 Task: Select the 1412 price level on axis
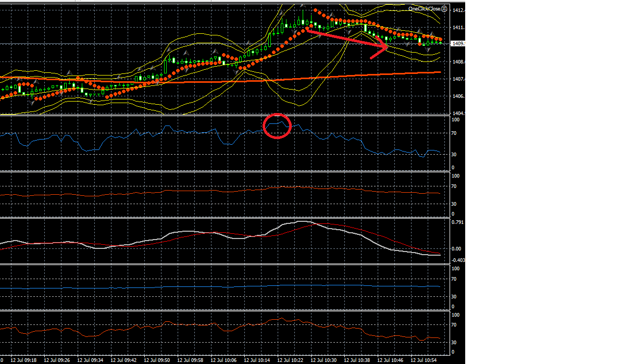click(x=458, y=10)
